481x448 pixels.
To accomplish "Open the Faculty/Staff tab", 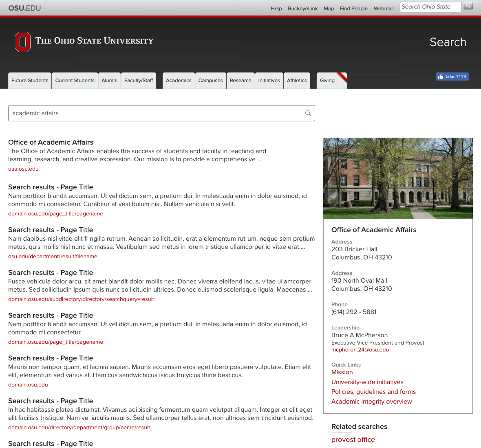I will tap(139, 81).
